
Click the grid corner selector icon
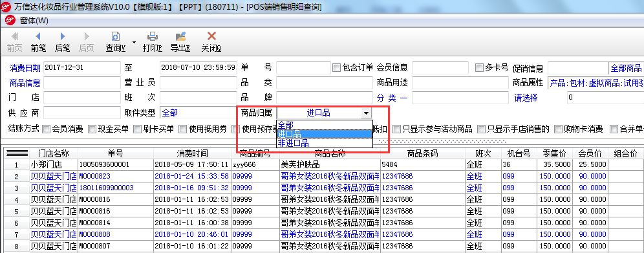[x=16, y=153]
